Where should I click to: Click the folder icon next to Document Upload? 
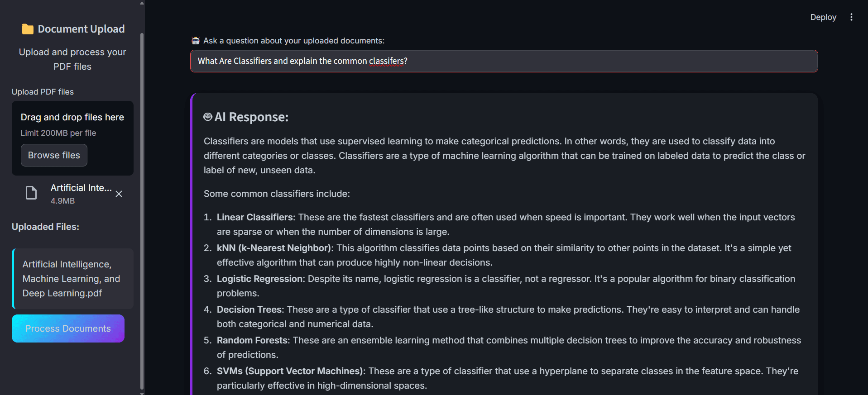(28, 29)
